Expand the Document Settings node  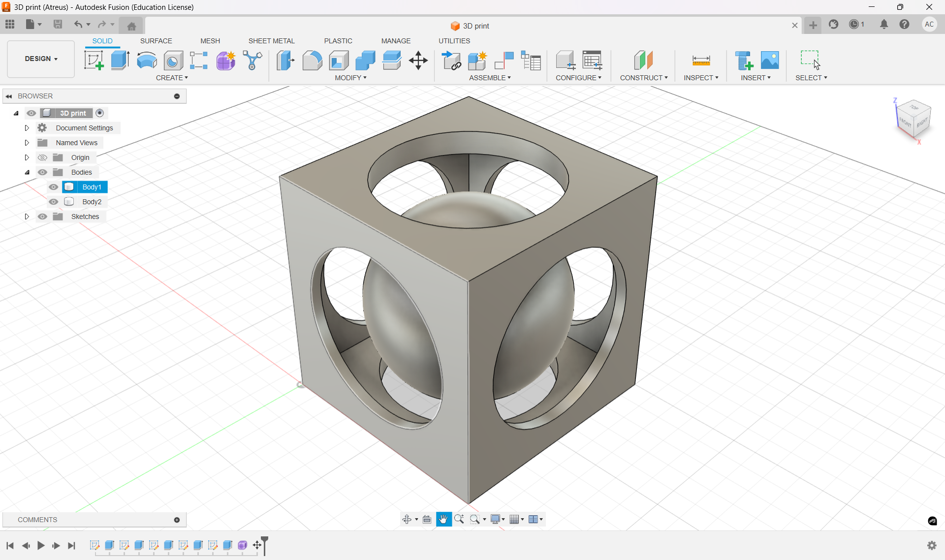(x=27, y=128)
